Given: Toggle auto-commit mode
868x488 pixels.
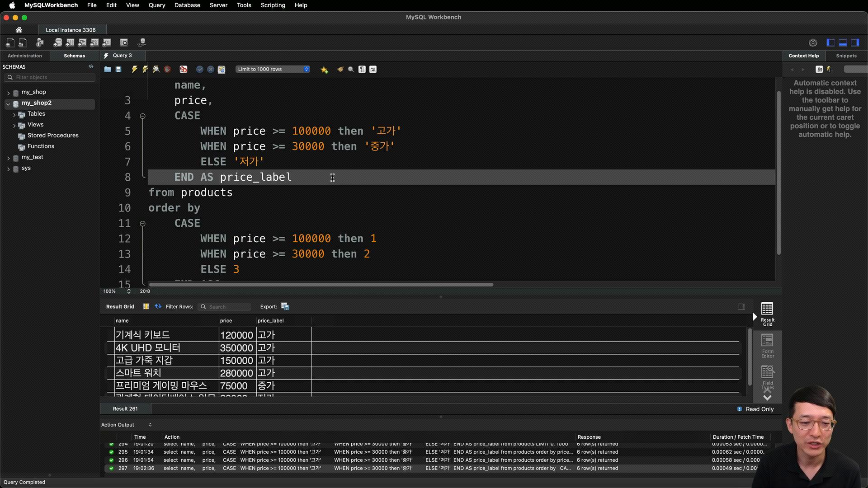Looking at the screenshot, I should click(222, 69).
